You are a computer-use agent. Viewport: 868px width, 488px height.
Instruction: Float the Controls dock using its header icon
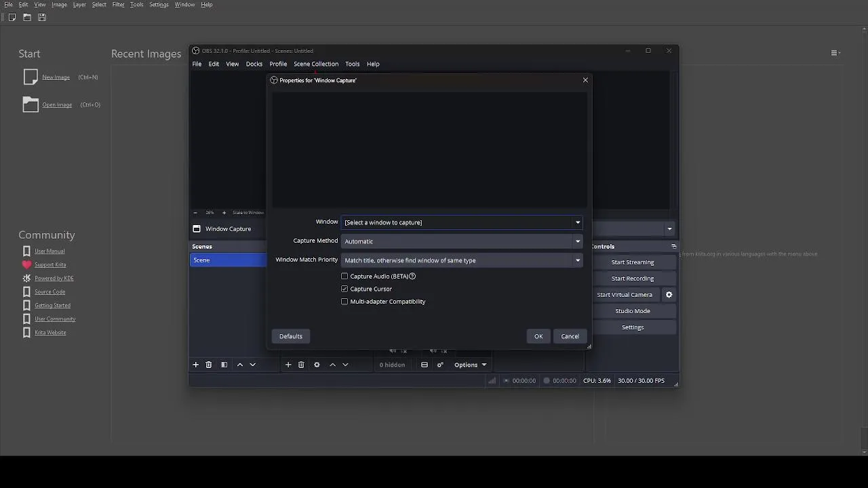[x=673, y=247]
